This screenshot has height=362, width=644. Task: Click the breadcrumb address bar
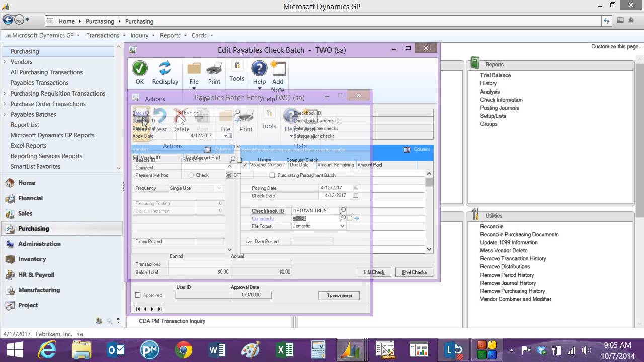[x=322, y=21]
